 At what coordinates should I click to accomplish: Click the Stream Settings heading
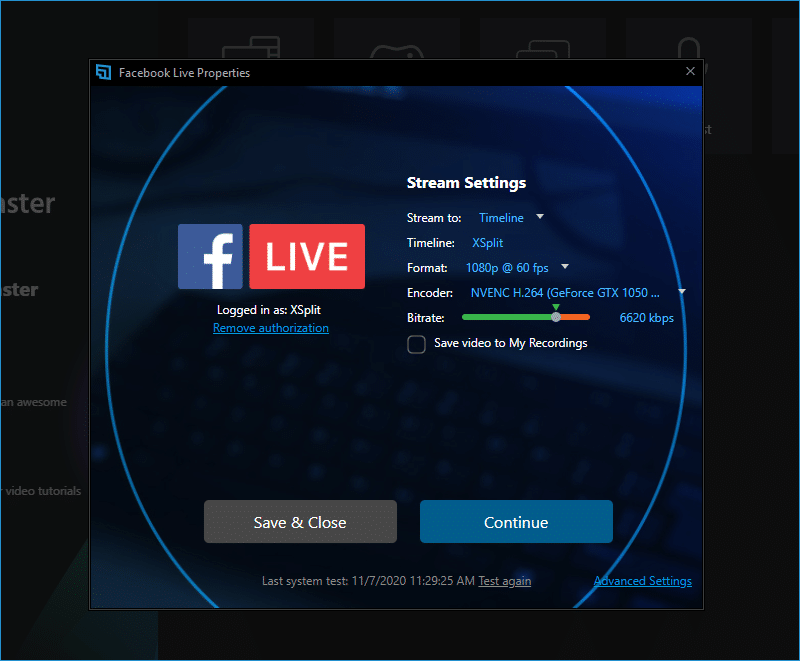(466, 183)
